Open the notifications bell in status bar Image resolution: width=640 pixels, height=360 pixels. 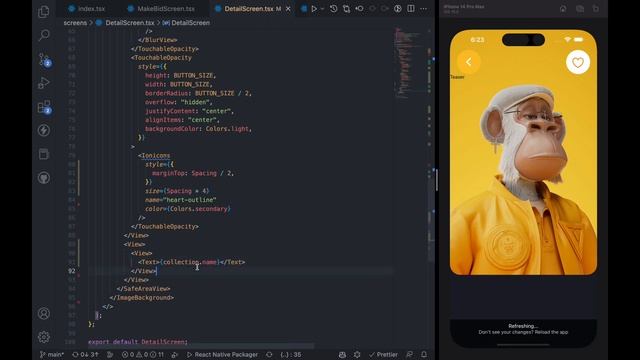click(424, 355)
